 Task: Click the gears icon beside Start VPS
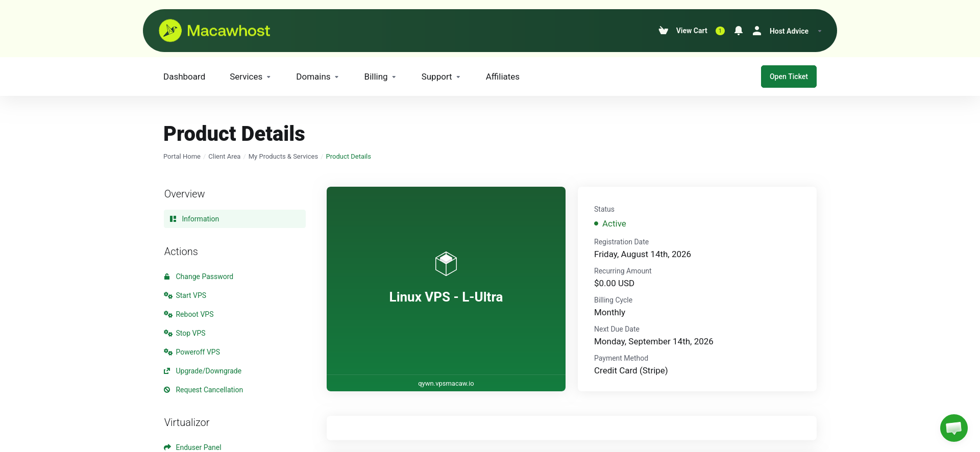pos(168,295)
